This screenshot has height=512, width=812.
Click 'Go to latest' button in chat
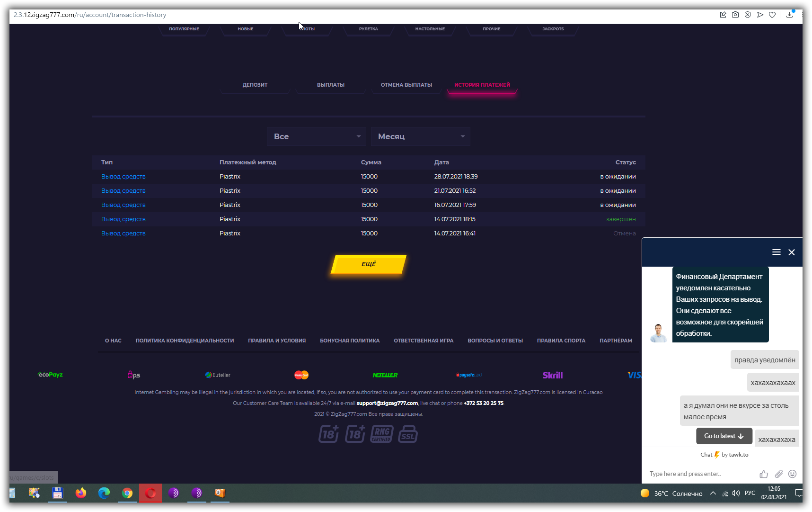(724, 436)
